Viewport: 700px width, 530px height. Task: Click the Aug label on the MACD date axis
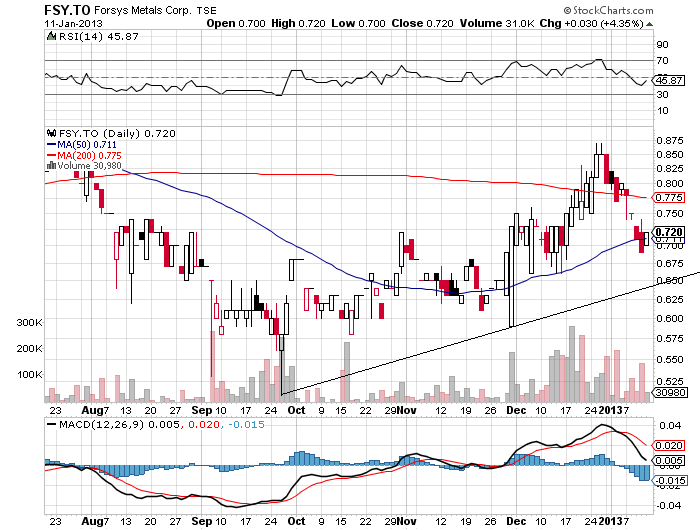[x=91, y=522]
